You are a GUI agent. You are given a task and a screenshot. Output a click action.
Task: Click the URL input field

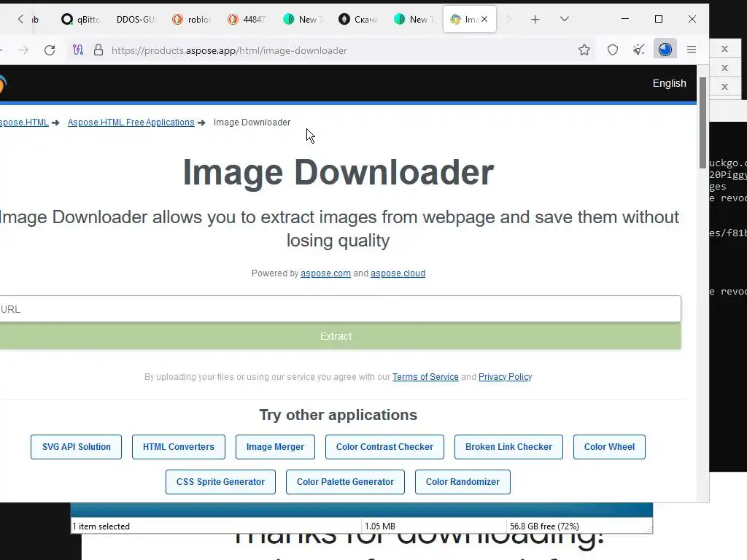point(340,309)
